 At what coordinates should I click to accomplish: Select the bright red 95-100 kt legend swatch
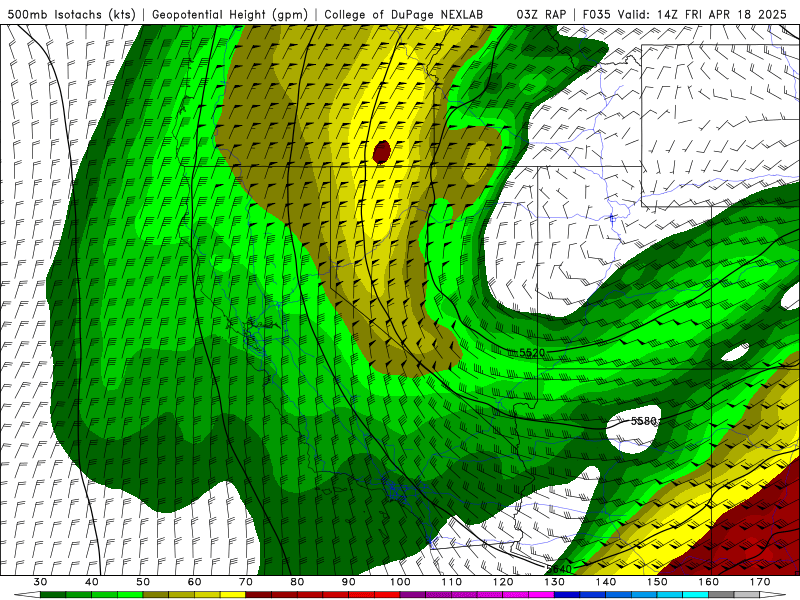pyautogui.click(x=387, y=595)
